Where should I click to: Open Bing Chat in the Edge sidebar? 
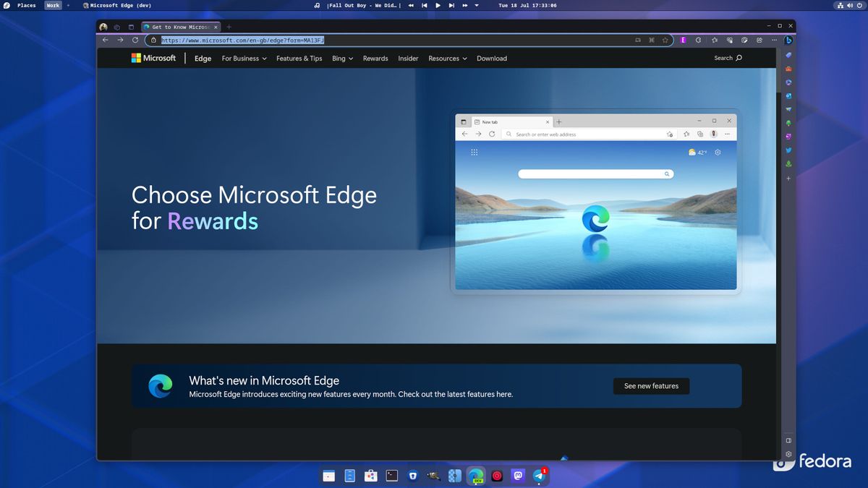[x=788, y=41]
